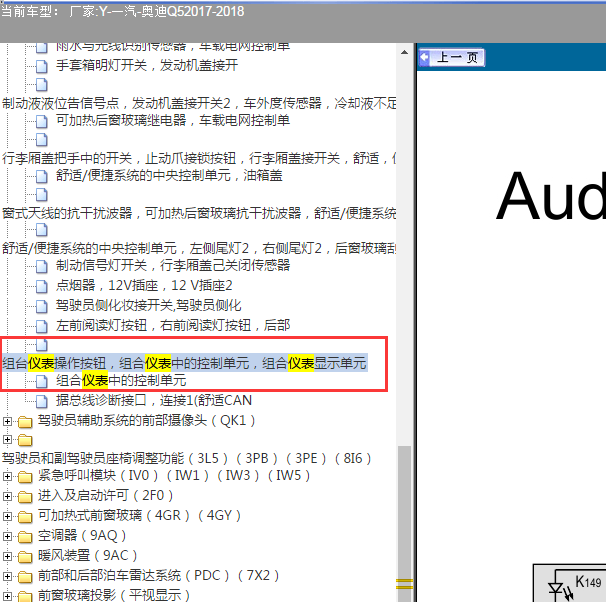Image resolution: width=606 pixels, height=602 pixels.
Task: Click page icon beside 点烟器，12V插座
Action: 42,287
